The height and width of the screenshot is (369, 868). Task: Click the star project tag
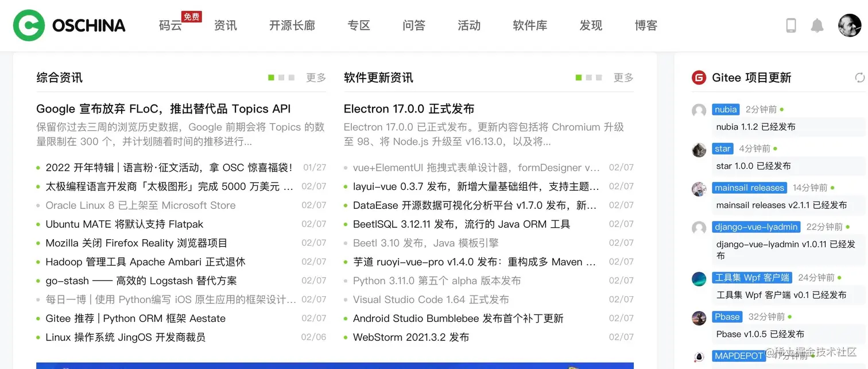tap(723, 149)
